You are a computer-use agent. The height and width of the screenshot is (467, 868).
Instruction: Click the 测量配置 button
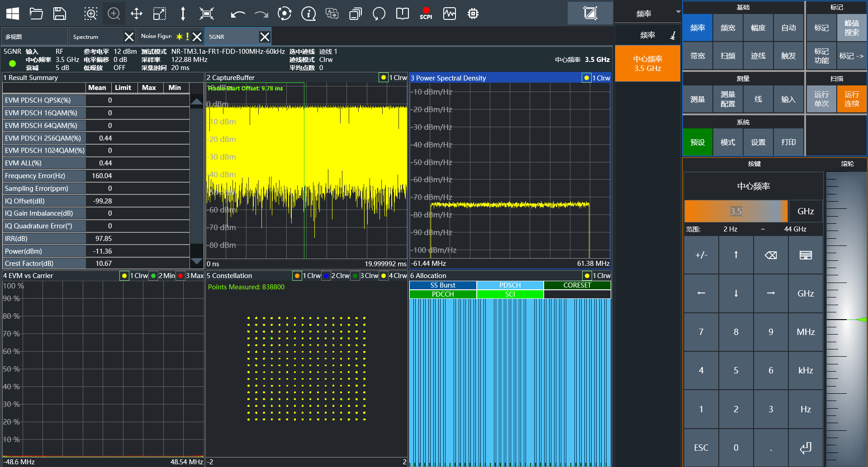[728, 99]
